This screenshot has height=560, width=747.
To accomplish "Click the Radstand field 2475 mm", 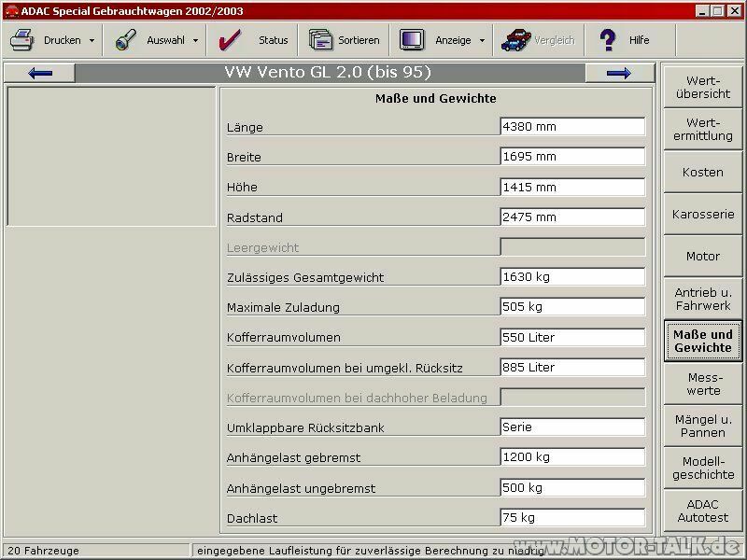I will (572, 217).
